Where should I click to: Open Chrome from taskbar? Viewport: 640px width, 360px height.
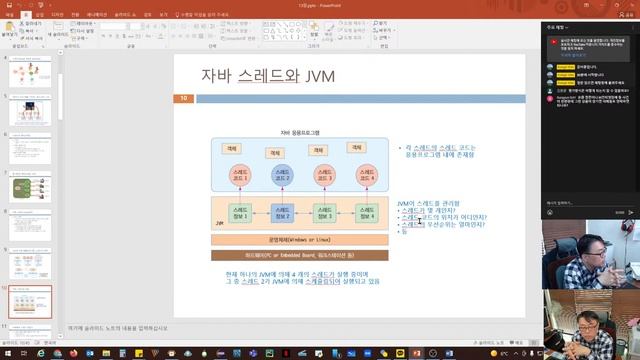[57, 353]
